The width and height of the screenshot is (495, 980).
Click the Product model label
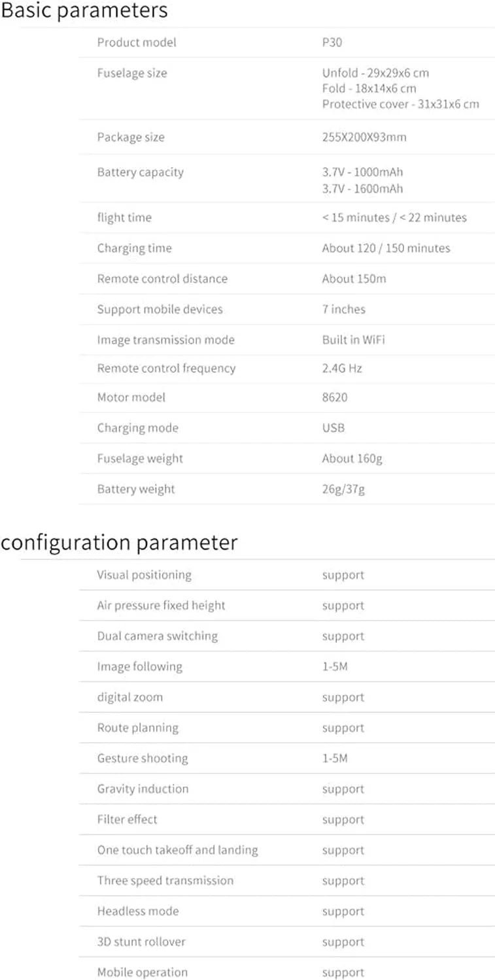click(x=137, y=42)
